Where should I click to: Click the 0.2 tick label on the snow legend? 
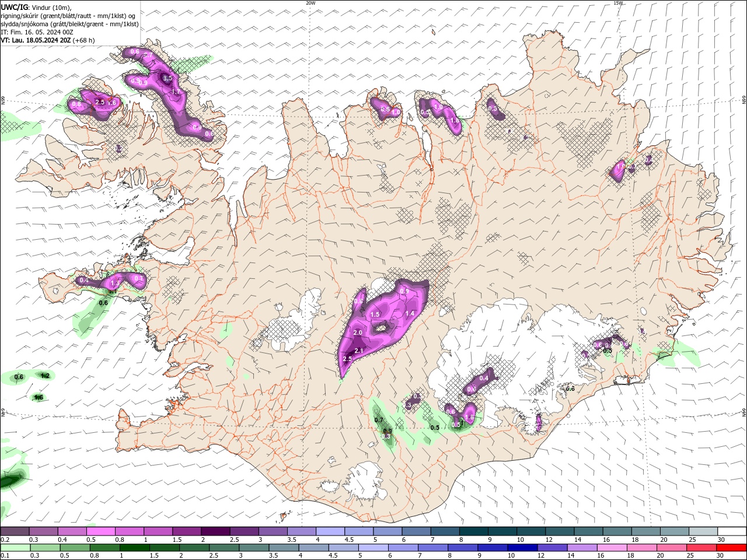(x=5, y=540)
